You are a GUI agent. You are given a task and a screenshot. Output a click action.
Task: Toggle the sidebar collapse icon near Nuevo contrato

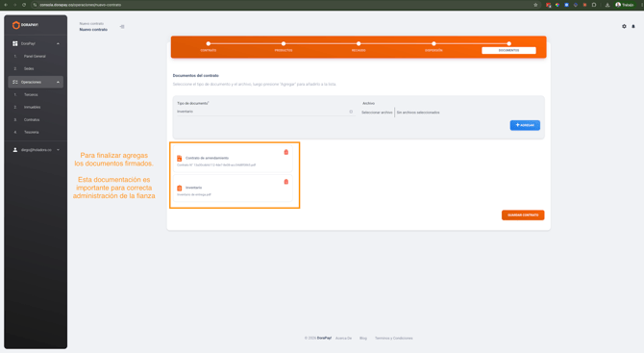[122, 27]
